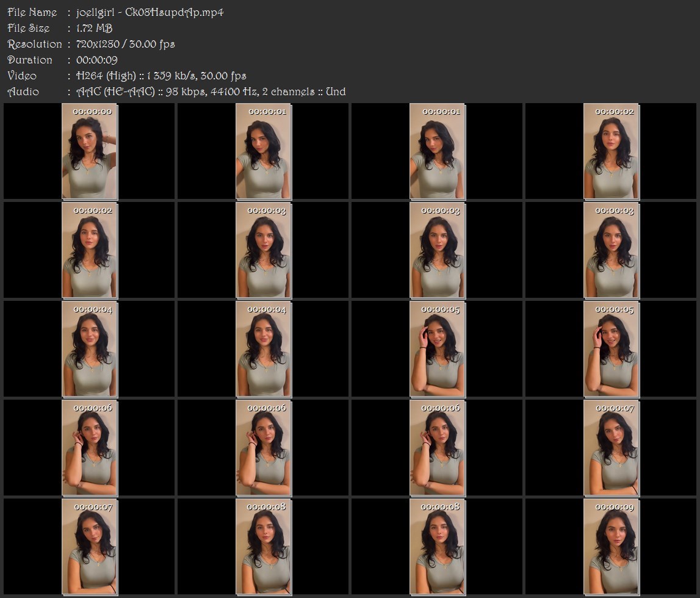Click the audio line 'AAC (HE-AAC)'
This screenshot has height=598, width=700.
115,92
